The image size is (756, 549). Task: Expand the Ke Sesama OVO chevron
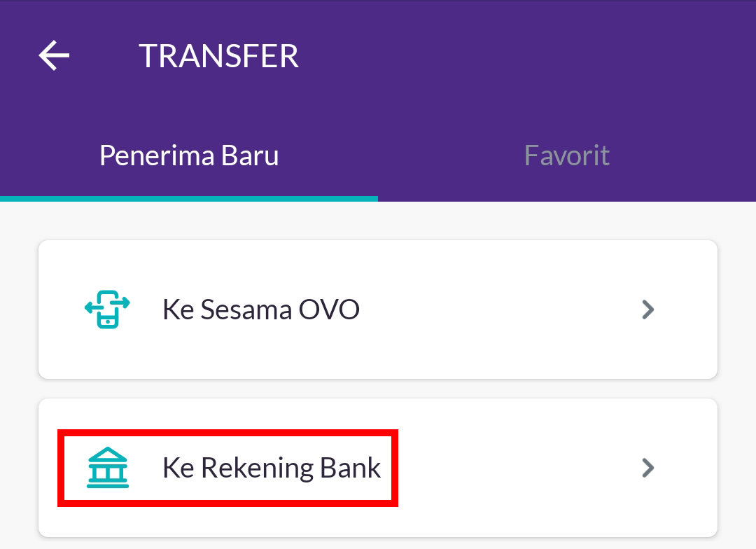point(648,309)
